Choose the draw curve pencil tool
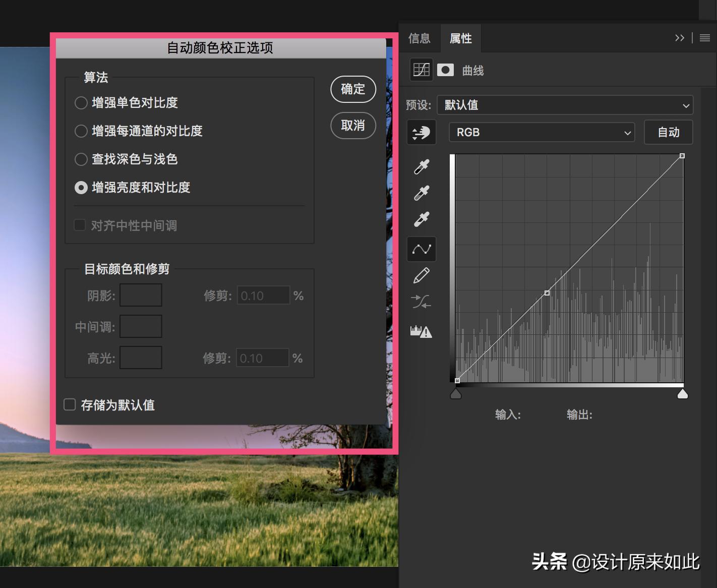The image size is (717, 588). (x=421, y=275)
